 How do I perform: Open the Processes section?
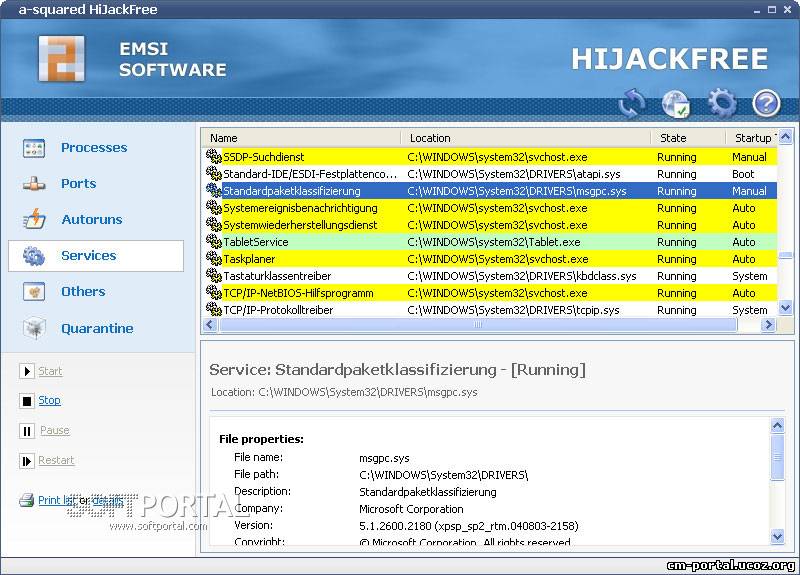(x=94, y=147)
